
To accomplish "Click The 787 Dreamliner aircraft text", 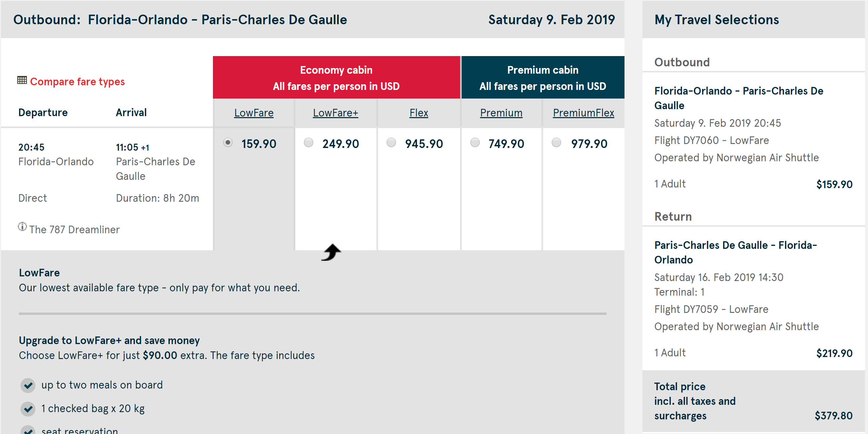I will pos(74,230).
